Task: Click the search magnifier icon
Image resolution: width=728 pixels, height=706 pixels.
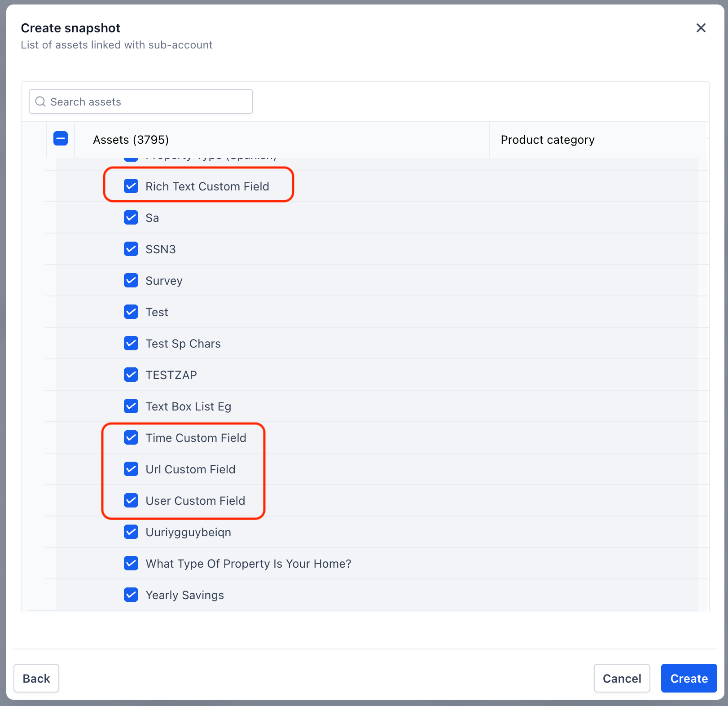Action: [40, 101]
